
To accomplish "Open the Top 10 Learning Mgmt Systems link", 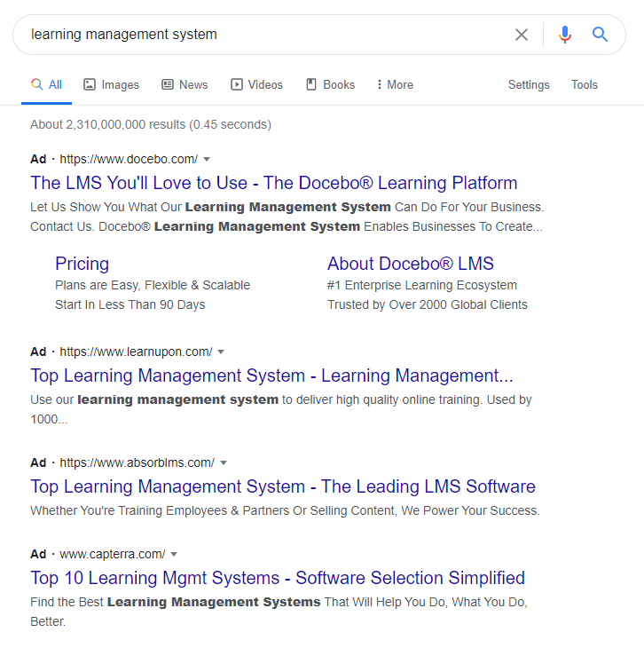I will click(x=277, y=578).
